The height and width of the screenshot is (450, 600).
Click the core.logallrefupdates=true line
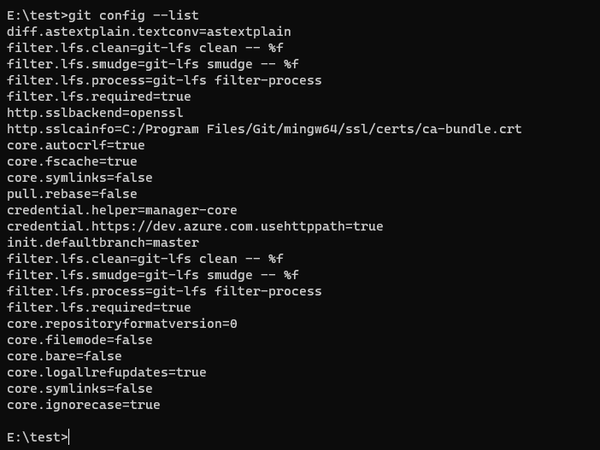pos(106,372)
